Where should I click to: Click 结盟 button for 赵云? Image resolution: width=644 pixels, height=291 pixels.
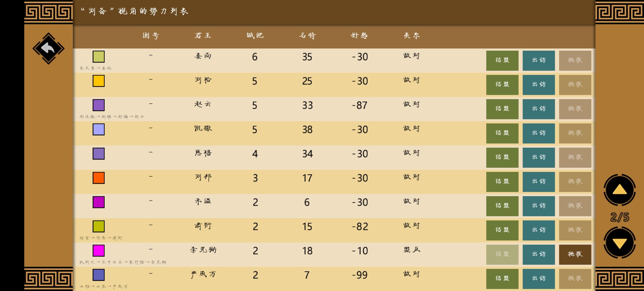point(502,109)
